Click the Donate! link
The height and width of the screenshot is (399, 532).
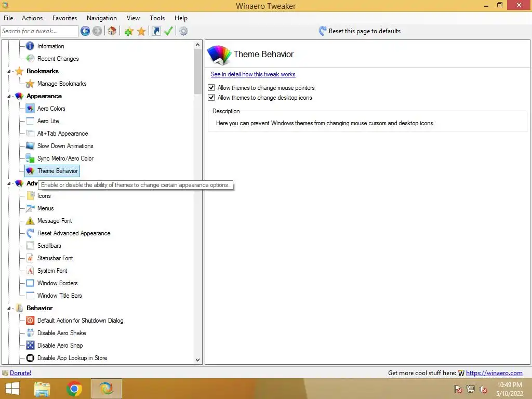pyautogui.click(x=20, y=373)
